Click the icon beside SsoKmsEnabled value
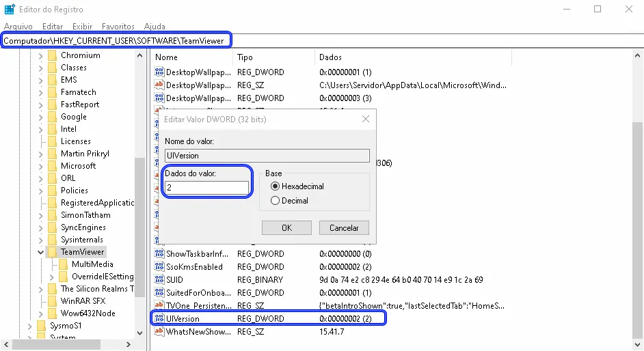Viewport: 644px width, 351px height. pos(159,267)
